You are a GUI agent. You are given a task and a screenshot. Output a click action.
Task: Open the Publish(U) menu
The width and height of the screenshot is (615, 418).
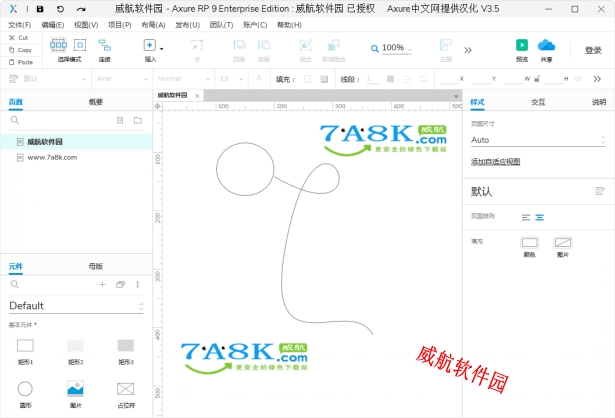click(187, 25)
